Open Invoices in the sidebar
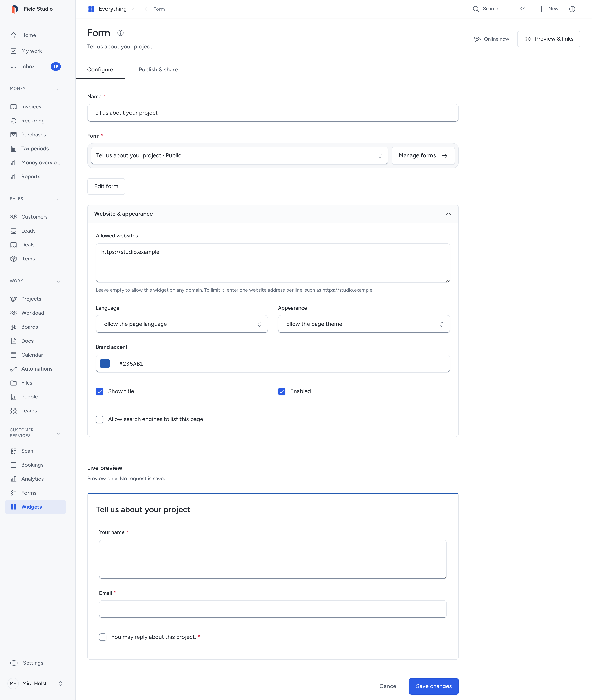The width and height of the screenshot is (592, 700). tap(35, 107)
